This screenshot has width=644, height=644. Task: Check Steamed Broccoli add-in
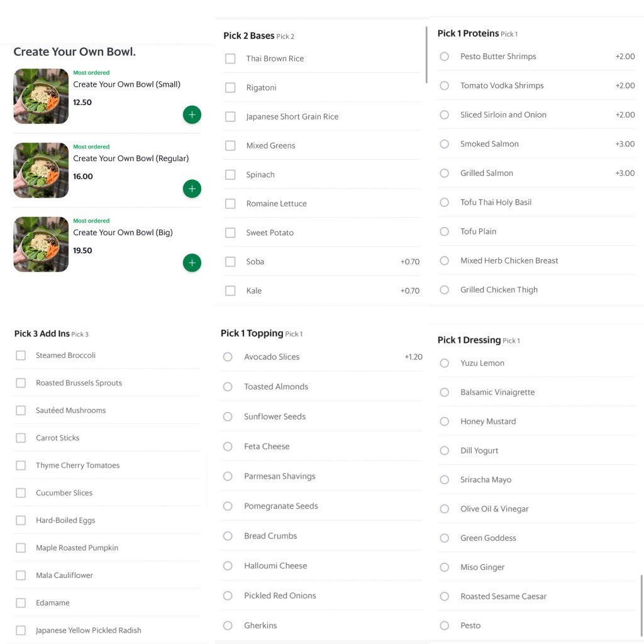click(x=21, y=355)
